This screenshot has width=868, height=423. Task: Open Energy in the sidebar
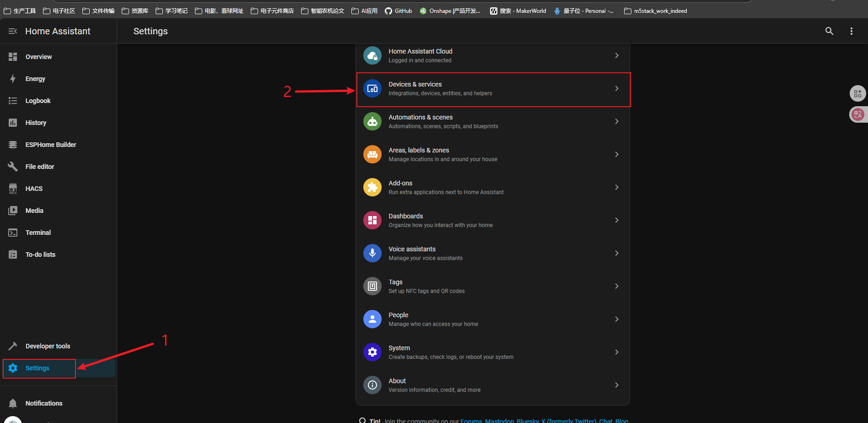tap(59, 79)
